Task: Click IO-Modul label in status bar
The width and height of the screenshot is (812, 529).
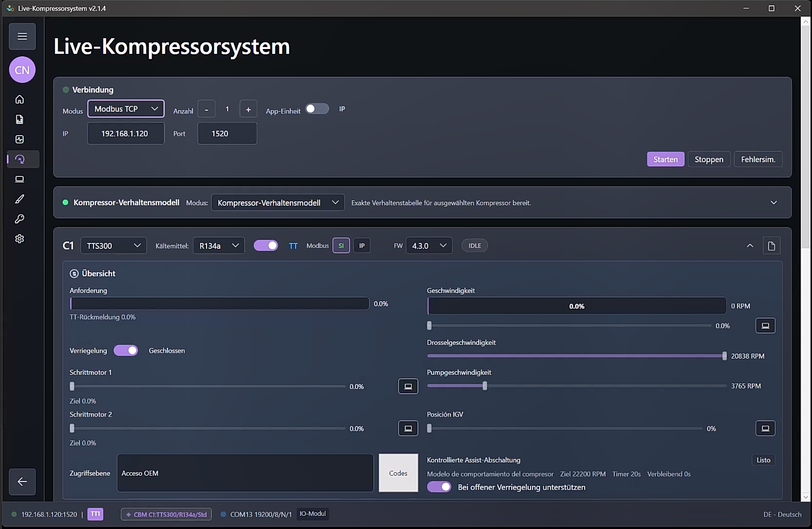Action: [313, 514]
